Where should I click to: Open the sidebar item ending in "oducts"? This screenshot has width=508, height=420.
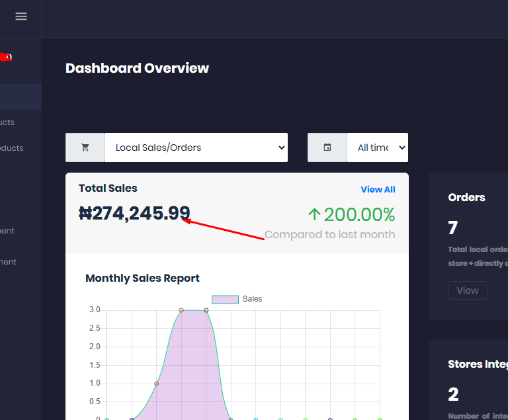[x=12, y=148]
